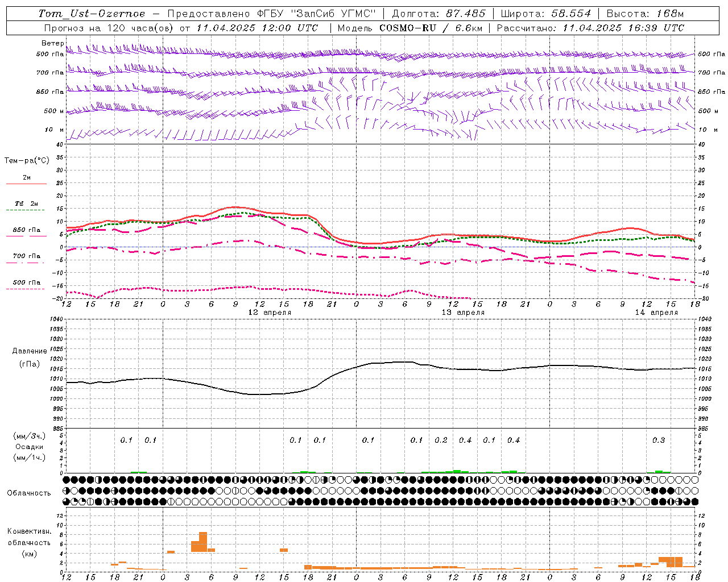The image size is (728, 582).
Task: Click the 13 апреля date label
Action: (464, 313)
